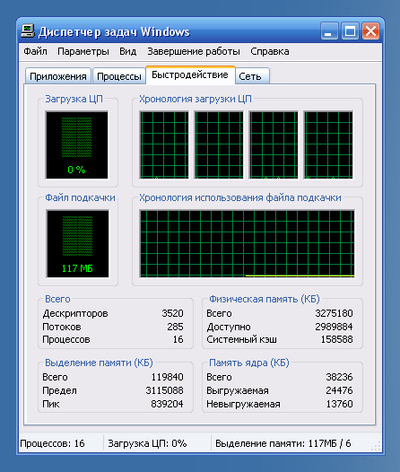Switch to the Приложения tab
This screenshot has height=472, width=400.
[58, 76]
